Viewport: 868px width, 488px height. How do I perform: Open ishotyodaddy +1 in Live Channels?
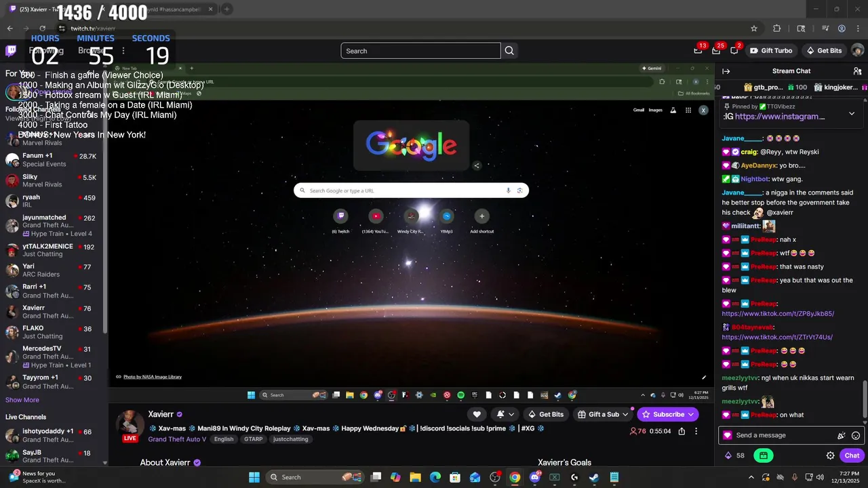(x=53, y=435)
